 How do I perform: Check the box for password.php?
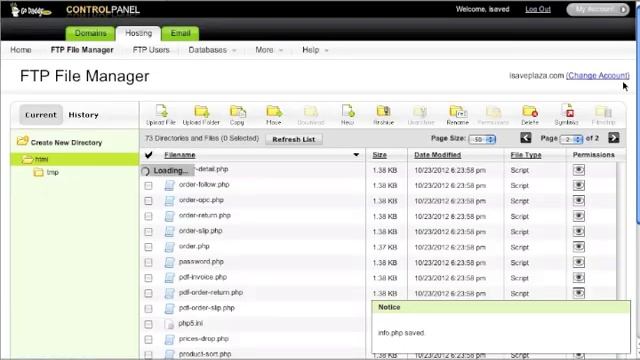[149, 262]
